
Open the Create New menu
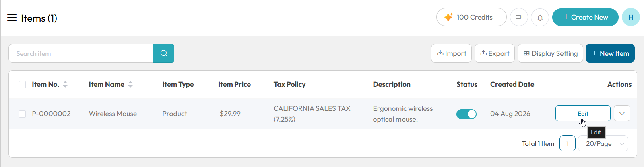[585, 17]
